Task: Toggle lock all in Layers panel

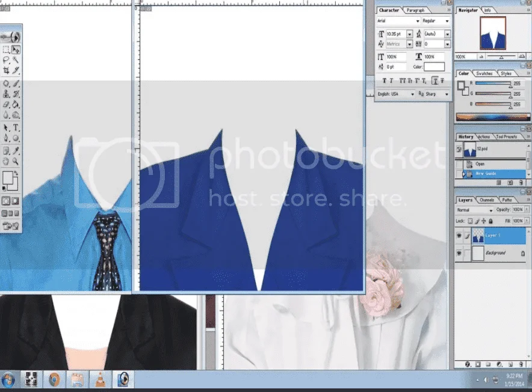Action: tap(490, 221)
